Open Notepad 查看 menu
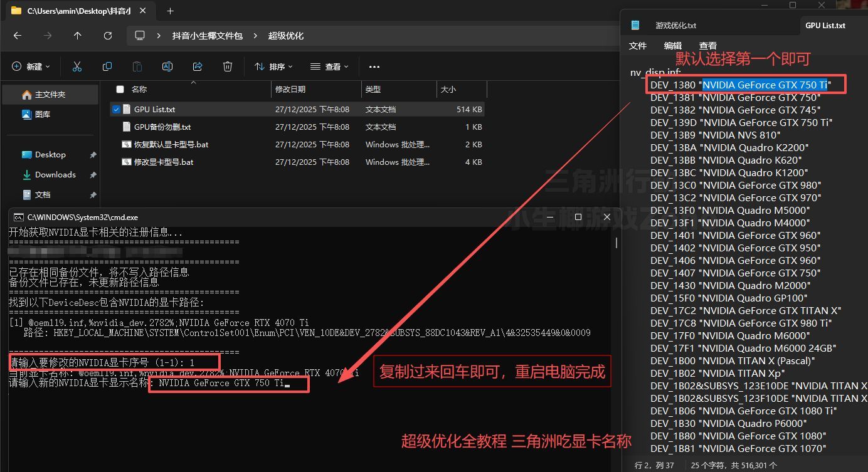 [708, 46]
